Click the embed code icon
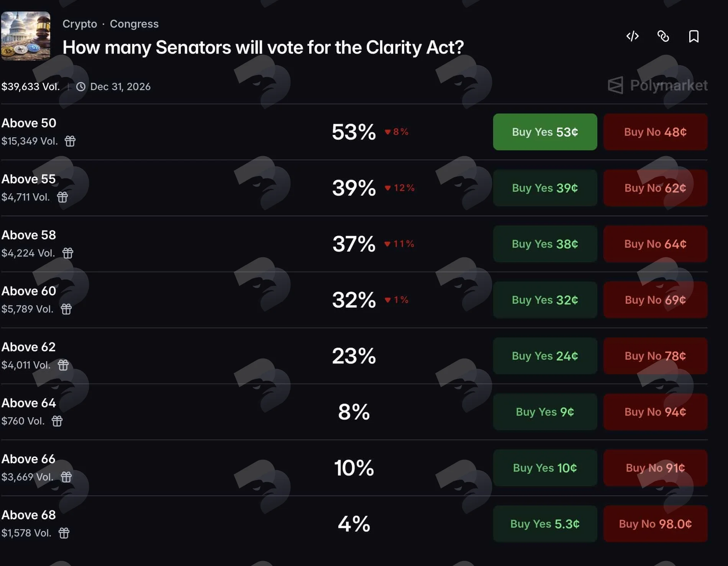The height and width of the screenshot is (566, 728). pos(633,36)
